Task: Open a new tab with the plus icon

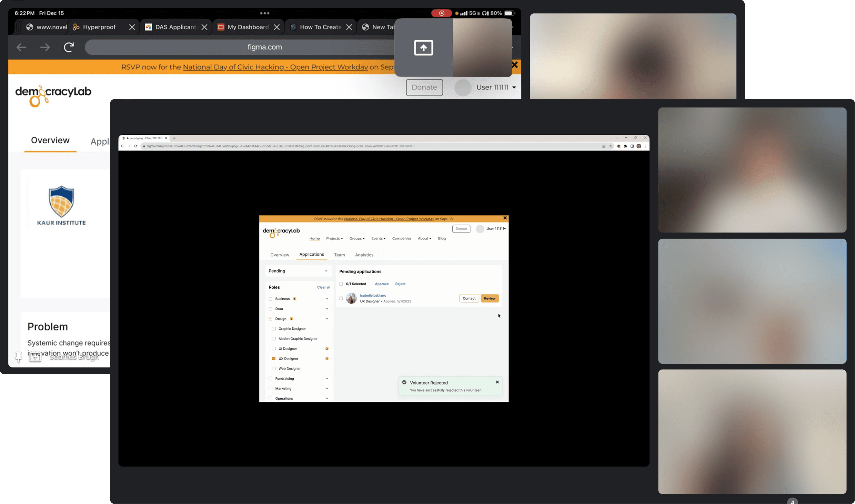Action: click(x=174, y=138)
